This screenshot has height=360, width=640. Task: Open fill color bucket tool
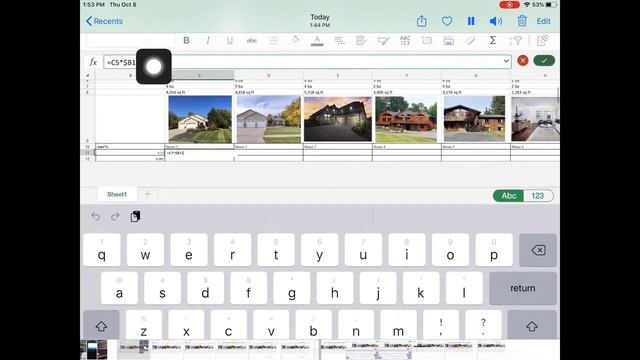click(295, 40)
